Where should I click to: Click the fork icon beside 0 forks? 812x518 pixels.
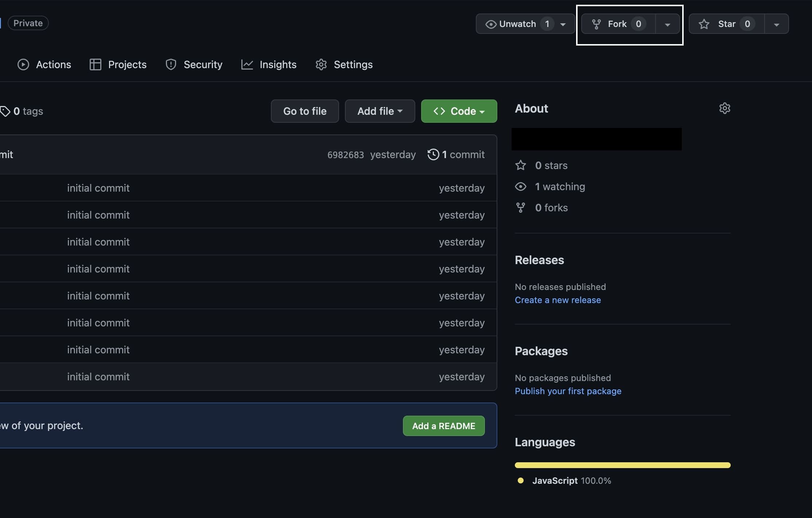[x=521, y=208]
